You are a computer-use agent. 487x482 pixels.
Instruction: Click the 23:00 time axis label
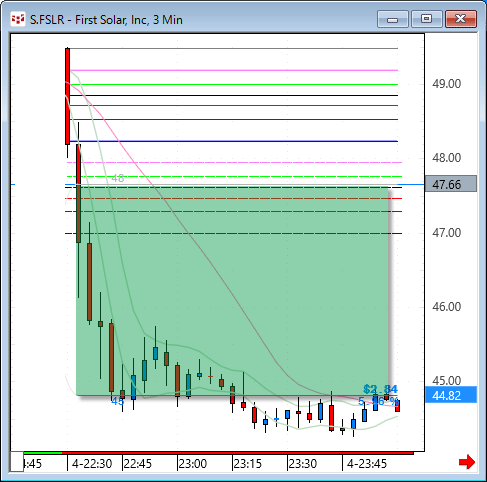pos(193,464)
